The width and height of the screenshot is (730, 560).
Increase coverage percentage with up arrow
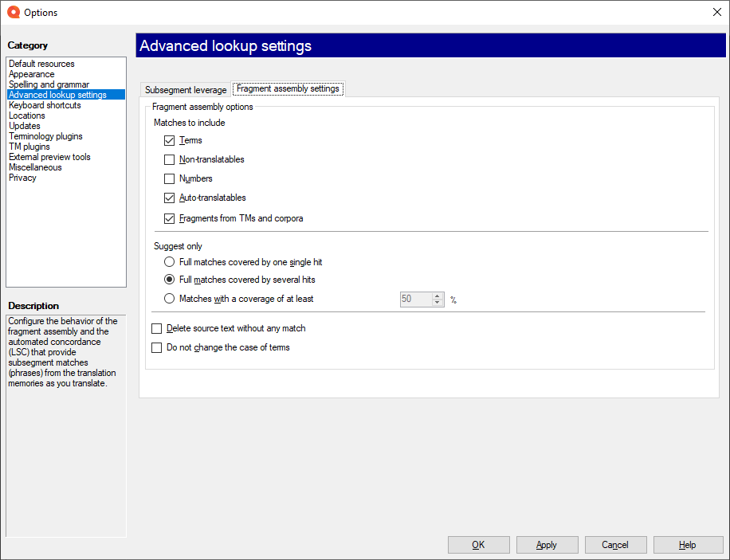(x=437, y=296)
